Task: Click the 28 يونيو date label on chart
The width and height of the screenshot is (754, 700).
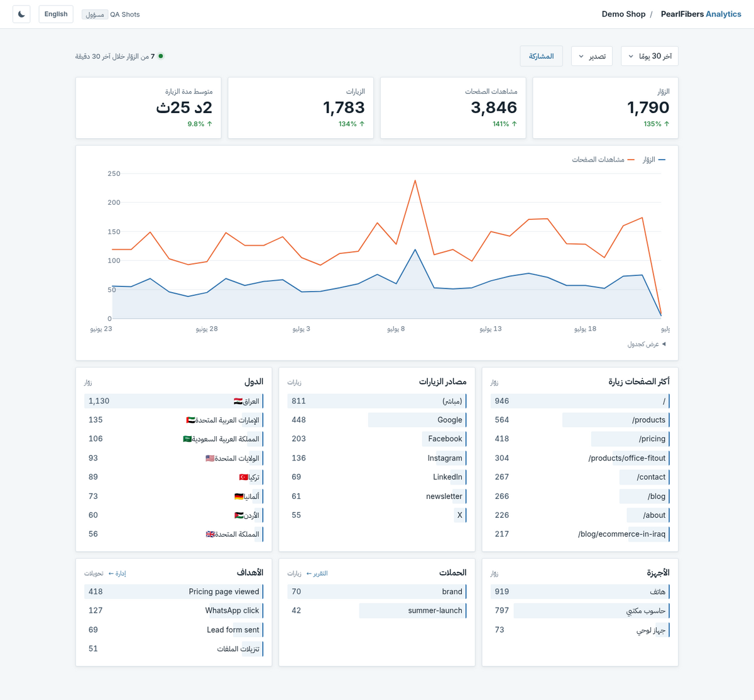Action: [x=207, y=329]
